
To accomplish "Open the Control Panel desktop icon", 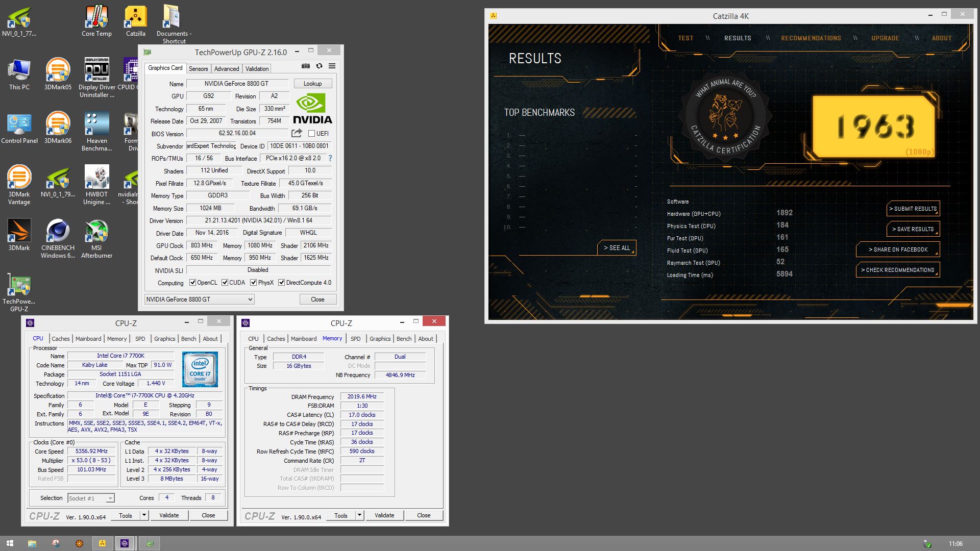I will [x=19, y=128].
